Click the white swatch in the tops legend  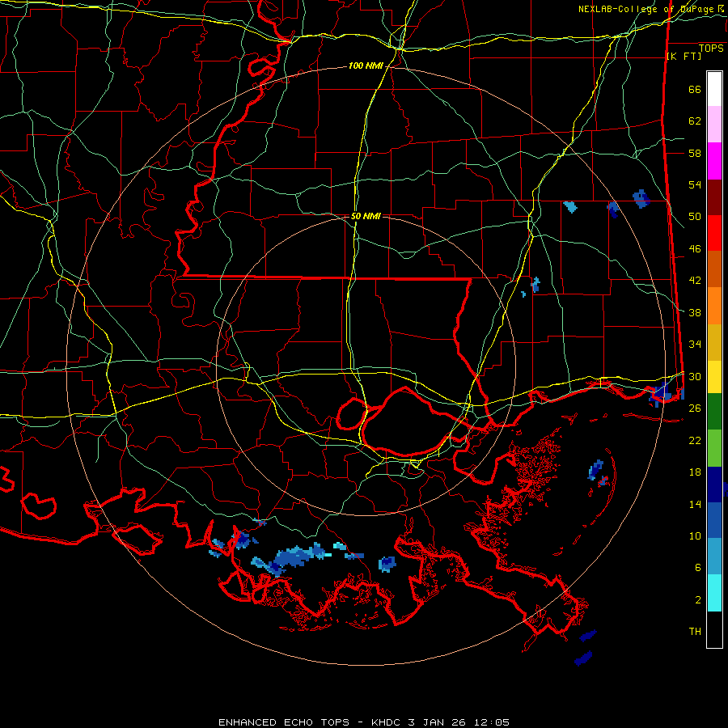click(x=714, y=89)
